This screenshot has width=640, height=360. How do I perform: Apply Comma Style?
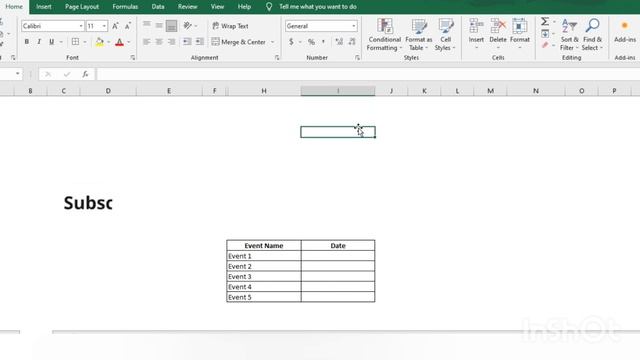point(323,42)
